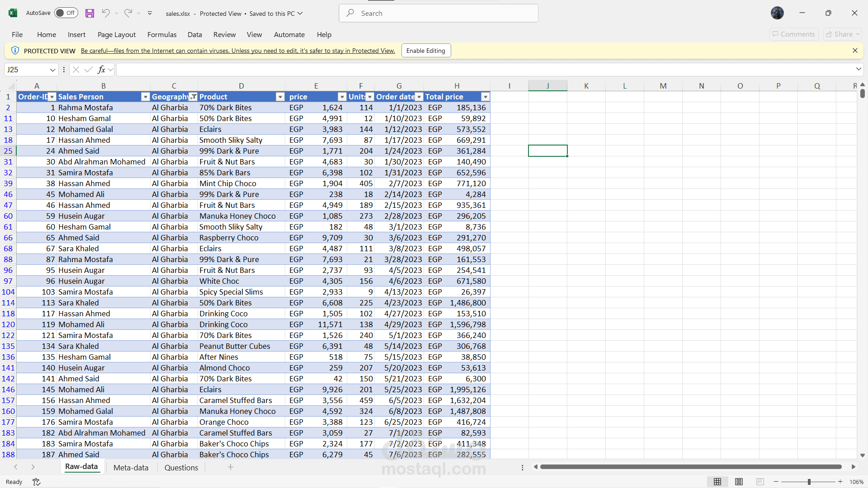Open the Product column filter dropdown
The image size is (868, 488).
(280, 97)
